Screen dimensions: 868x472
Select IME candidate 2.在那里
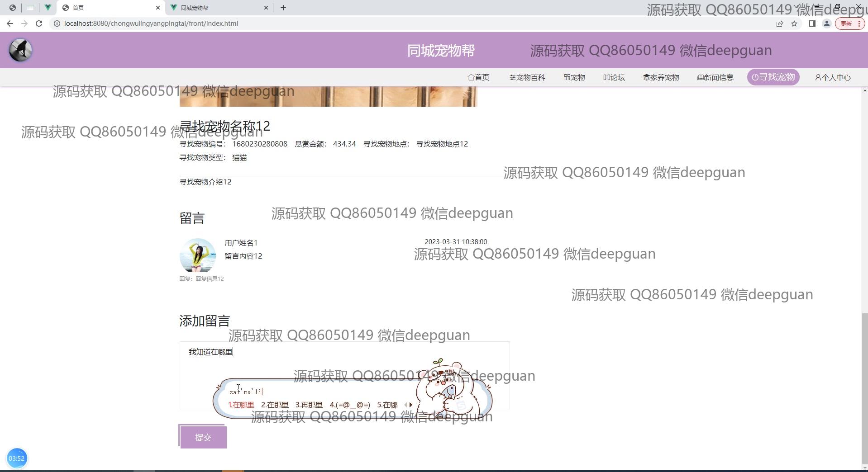275,405
